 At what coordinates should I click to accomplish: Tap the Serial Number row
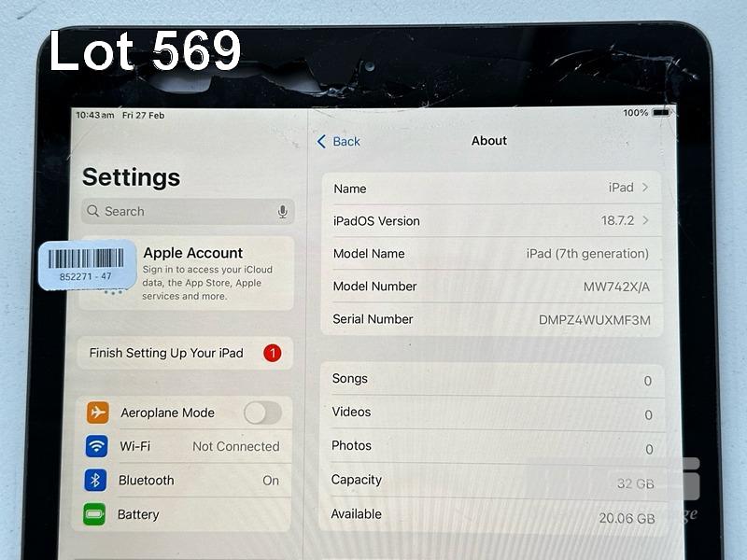point(491,319)
